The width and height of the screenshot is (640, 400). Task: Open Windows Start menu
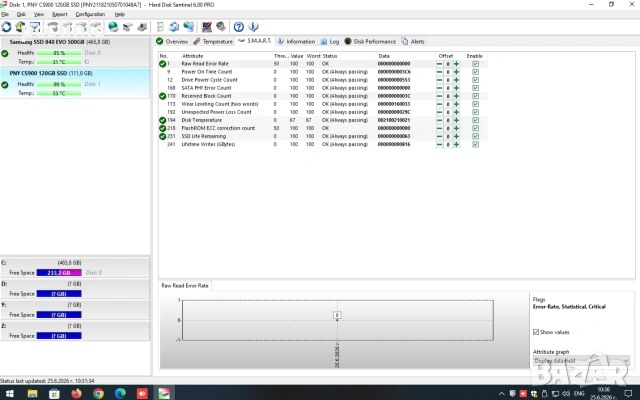[x=9, y=393]
